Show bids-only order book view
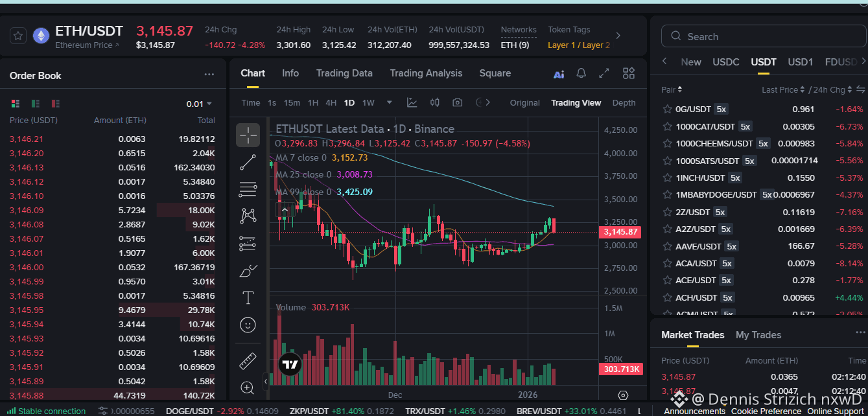The image size is (868, 416). click(36, 103)
